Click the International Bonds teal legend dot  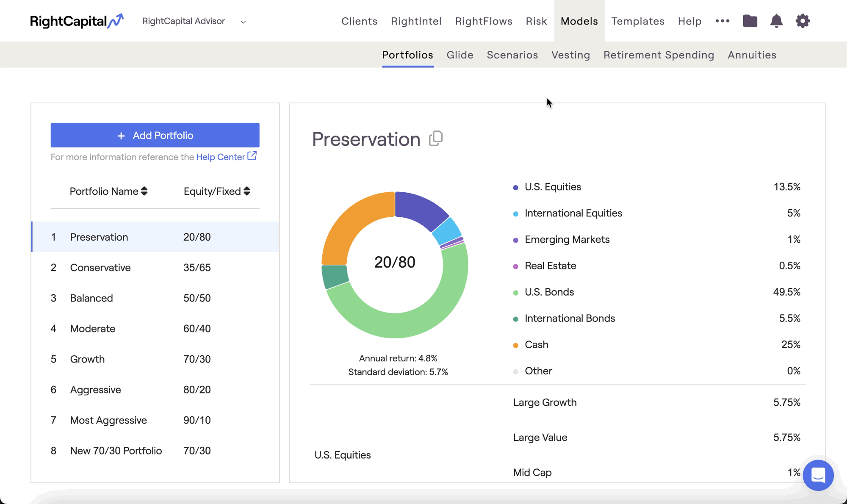[515, 319]
